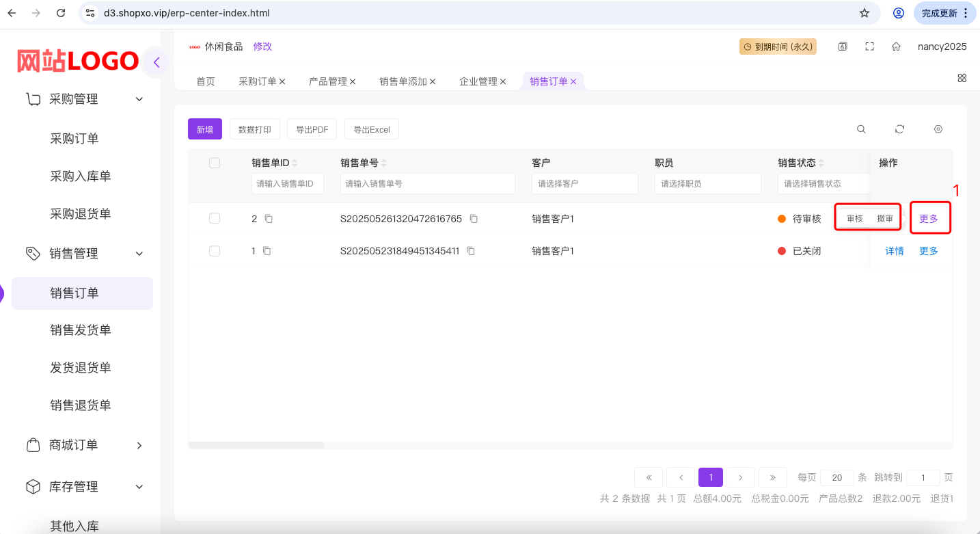The height and width of the screenshot is (534, 980).
Task: Open 销售发货单 in the sidebar
Action: (81, 330)
